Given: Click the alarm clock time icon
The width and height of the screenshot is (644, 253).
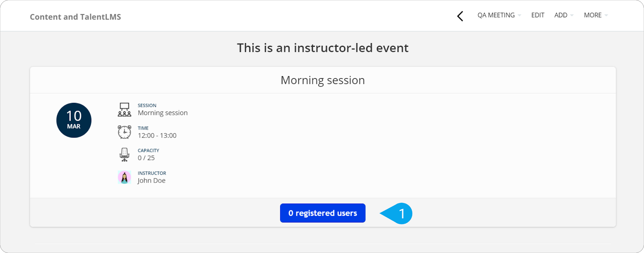Looking at the screenshot, I should tap(124, 132).
